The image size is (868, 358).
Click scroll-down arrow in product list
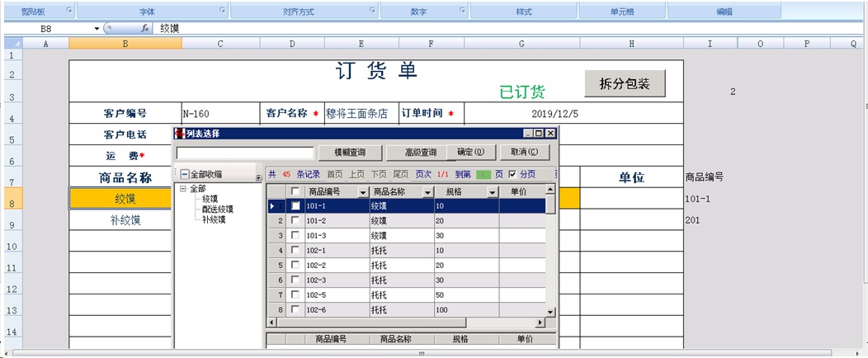(x=550, y=311)
